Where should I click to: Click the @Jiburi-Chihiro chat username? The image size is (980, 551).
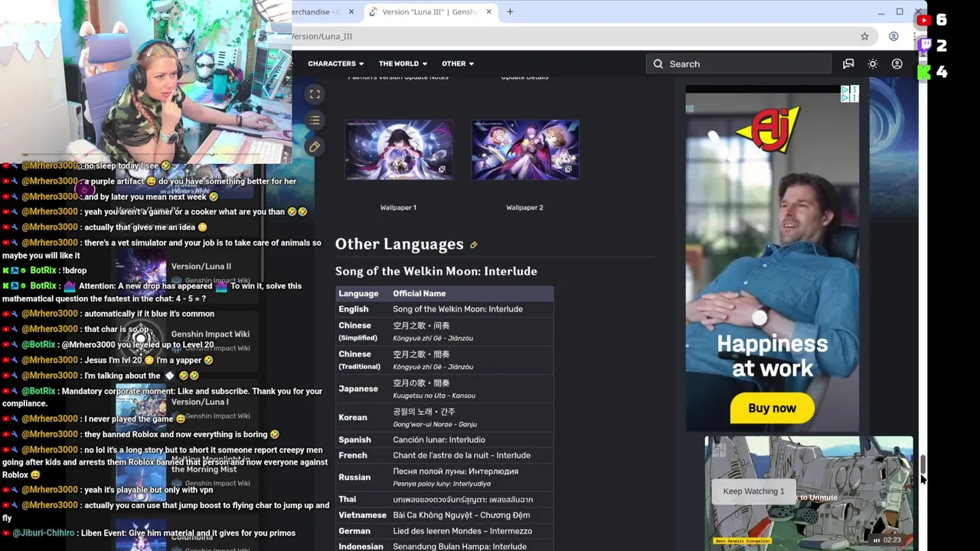[x=44, y=533]
